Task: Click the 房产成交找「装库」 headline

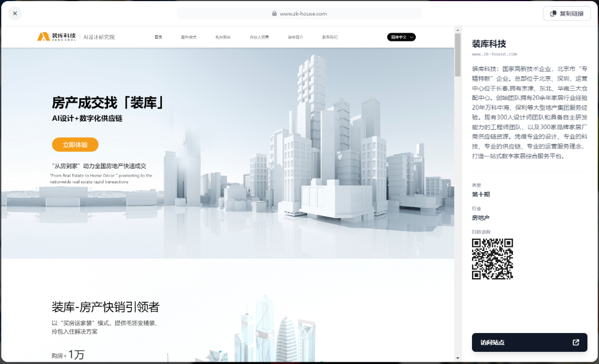Action: pos(109,102)
